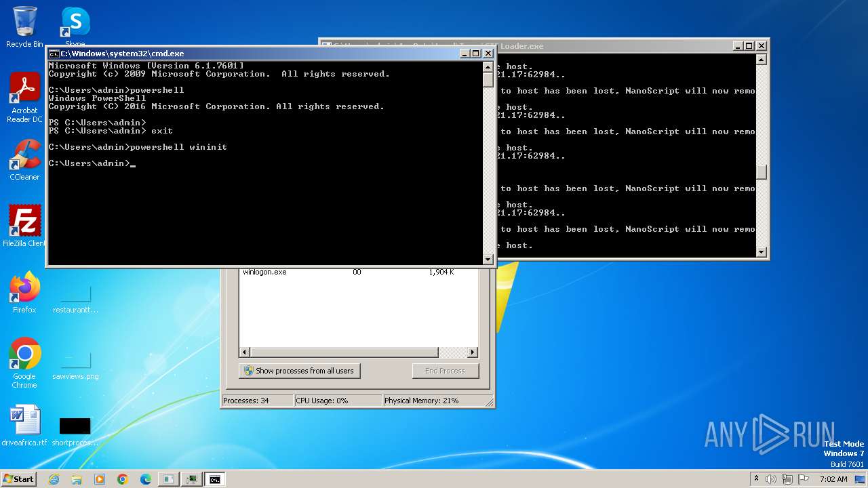The image size is (868, 488).
Task: Click End Process button in Task Manager
Action: pos(445,371)
